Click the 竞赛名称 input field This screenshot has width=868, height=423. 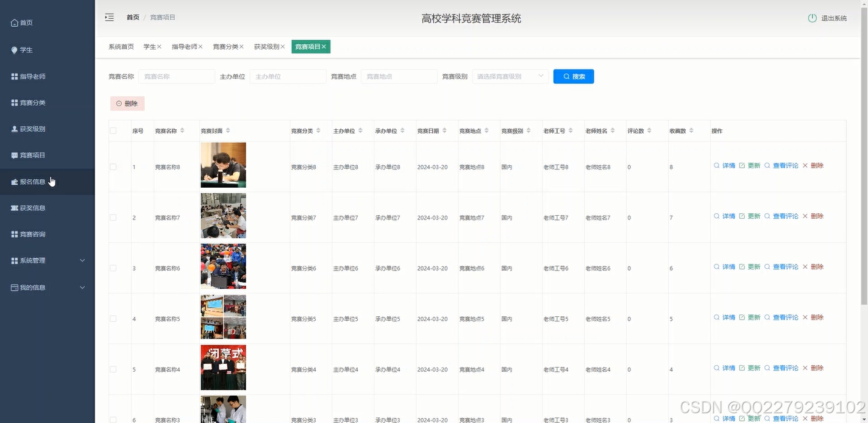point(176,76)
